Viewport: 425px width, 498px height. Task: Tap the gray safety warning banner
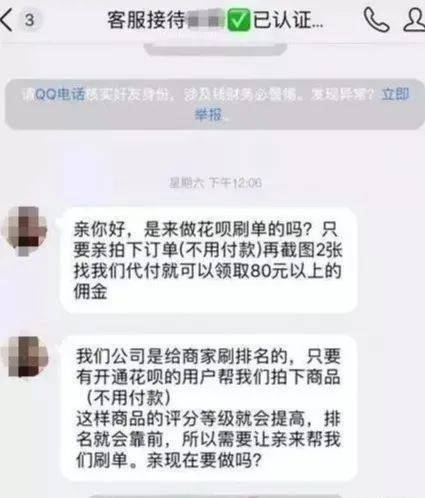pyautogui.click(x=215, y=104)
